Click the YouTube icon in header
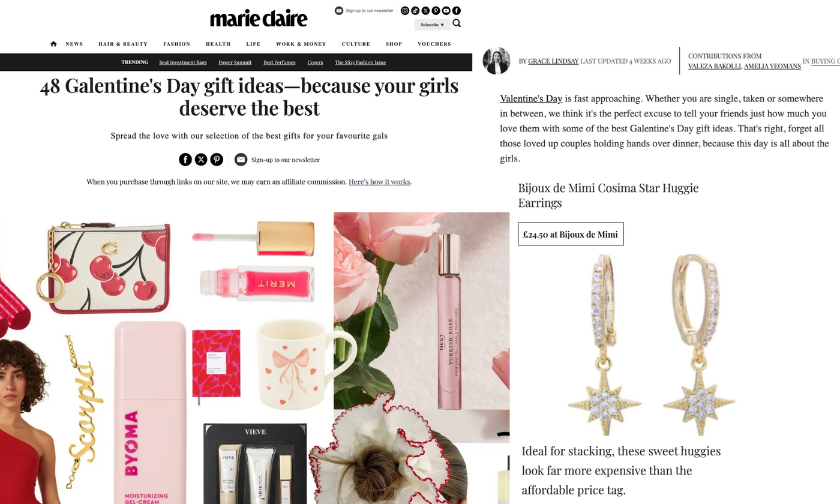Image resolution: width=840 pixels, height=504 pixels. tap(446, 11)
